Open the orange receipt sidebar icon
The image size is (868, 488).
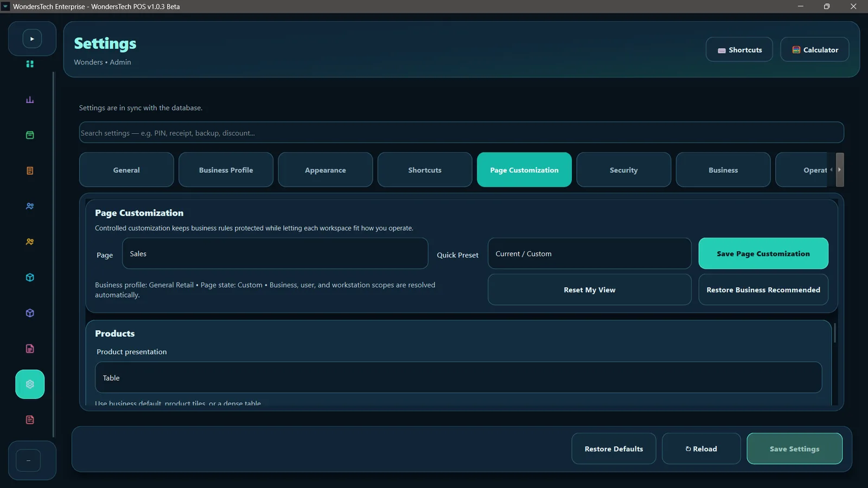pyautogui.click(x=30, y=171)
